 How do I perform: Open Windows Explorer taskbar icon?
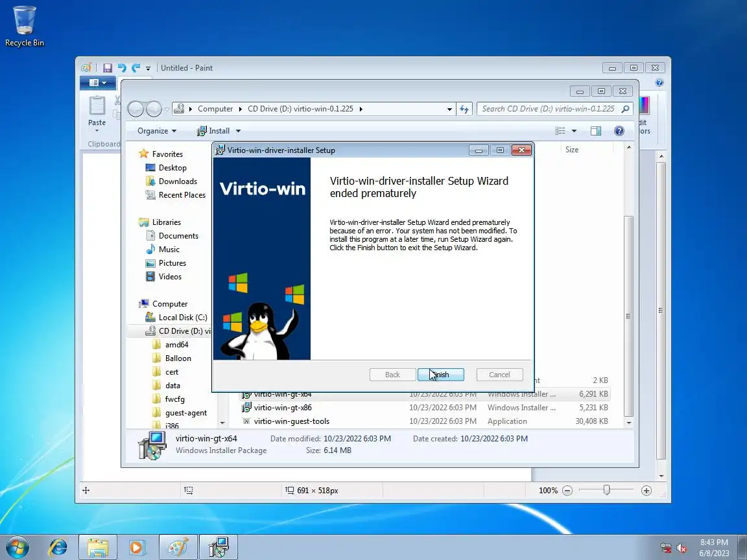(98, 547)
